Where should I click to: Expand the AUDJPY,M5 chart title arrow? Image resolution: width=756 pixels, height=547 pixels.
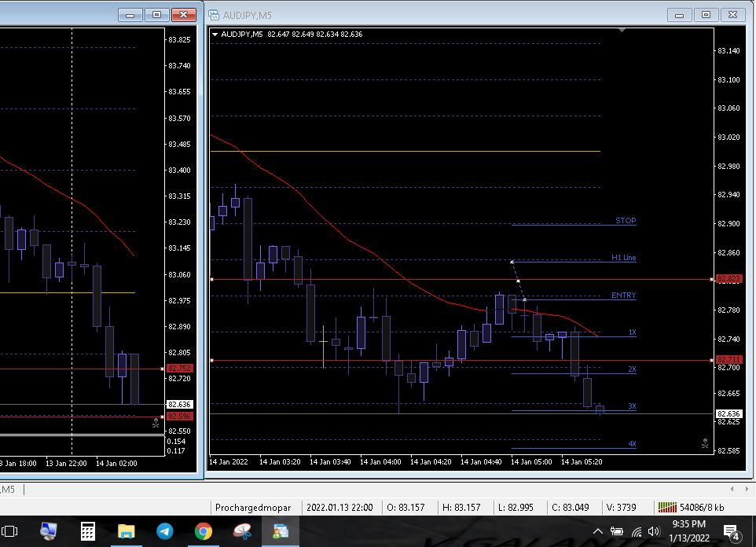pyautogui.click(x=215, y=34)
